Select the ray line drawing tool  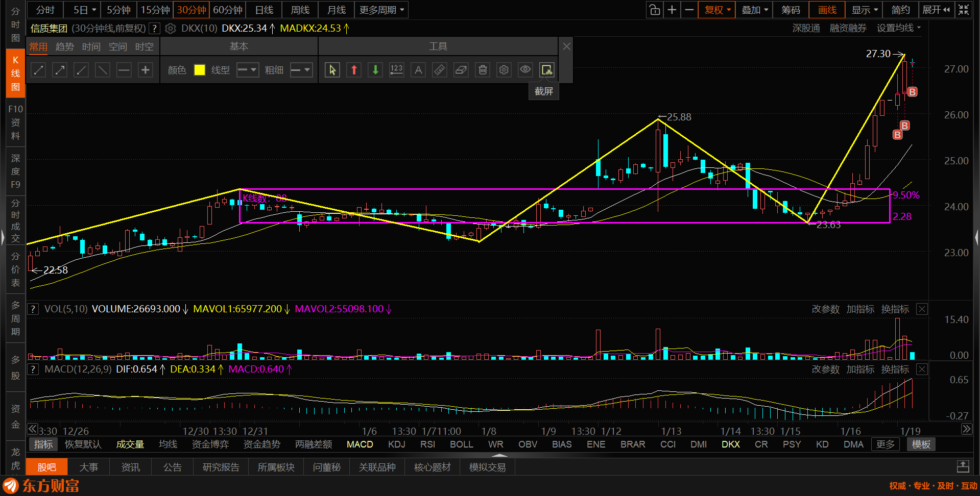point(81,70)
